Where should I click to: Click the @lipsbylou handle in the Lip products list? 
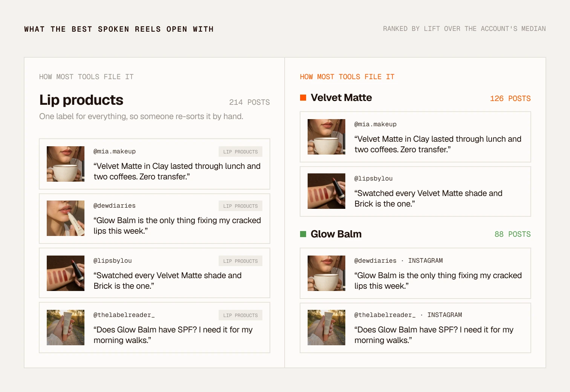[113, 261]
